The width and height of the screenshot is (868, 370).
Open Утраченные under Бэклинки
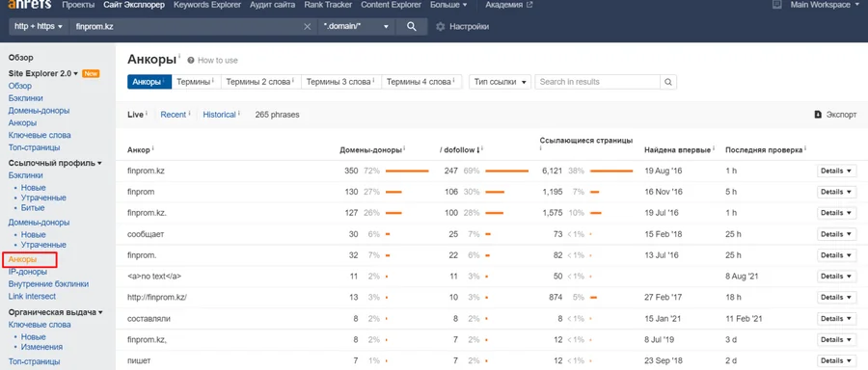tap(43, 198)
